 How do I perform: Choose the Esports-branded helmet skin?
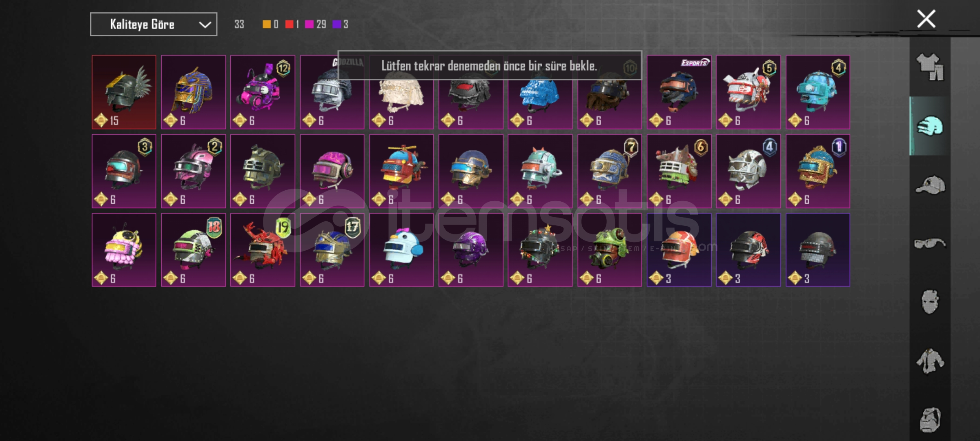click(679, 92)
